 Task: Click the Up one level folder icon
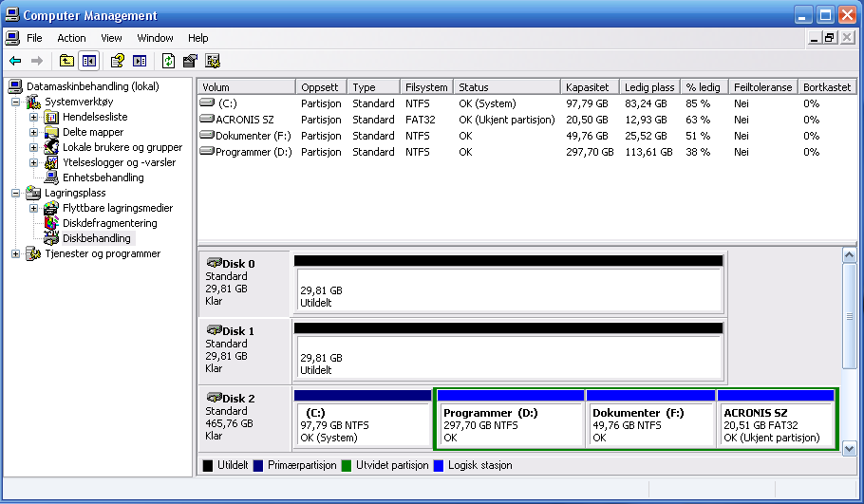66,61
